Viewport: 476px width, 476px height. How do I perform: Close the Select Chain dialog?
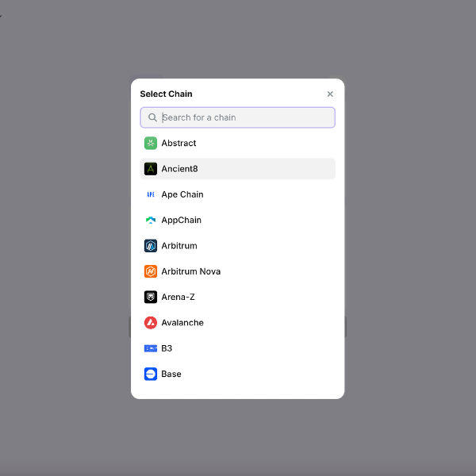[x=330, y=94]
